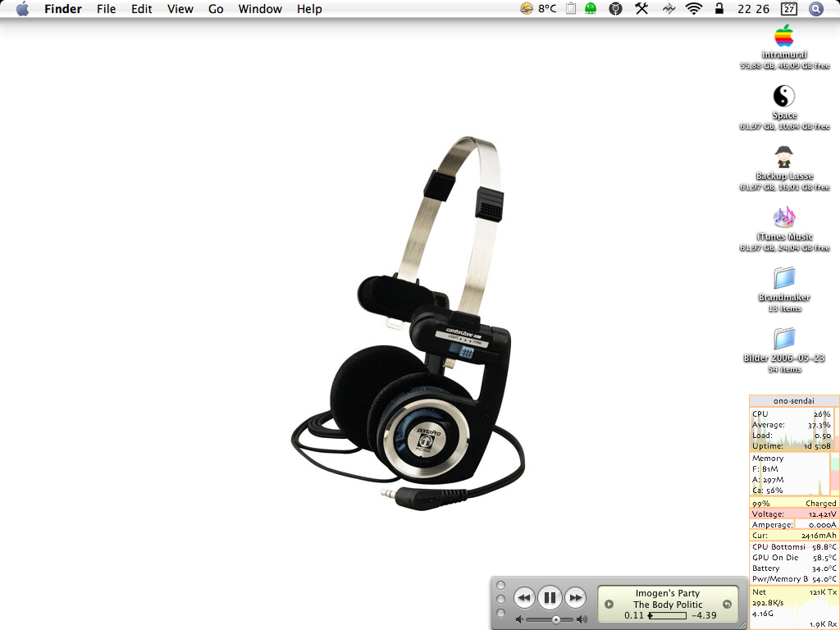Click the padlock icon in menu bar

pyautogui.click(x=719, y=8)
